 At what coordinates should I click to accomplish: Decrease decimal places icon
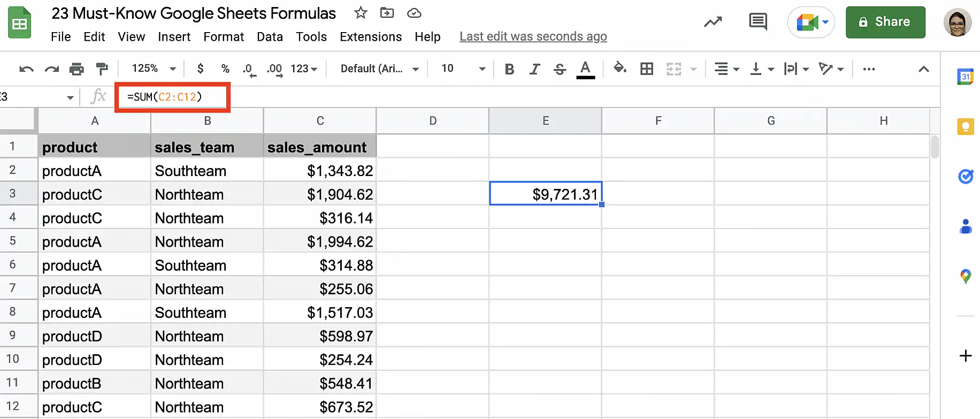(249, 70)
